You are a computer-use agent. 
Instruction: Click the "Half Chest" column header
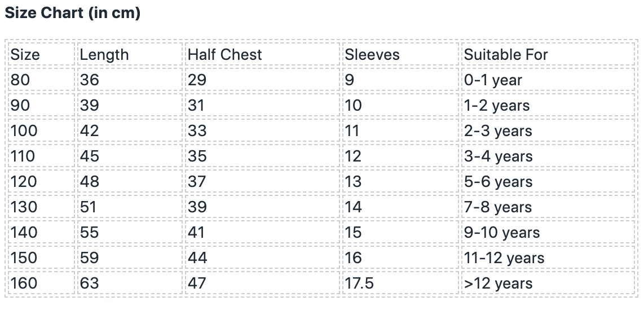[225, 55]
